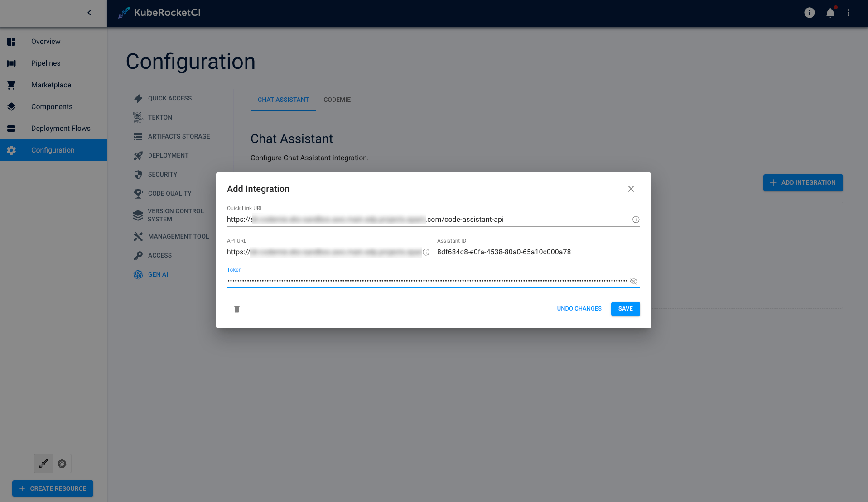Switch to the CodeMie tab
The image size is (868, 502).
(x=337, y=100)
